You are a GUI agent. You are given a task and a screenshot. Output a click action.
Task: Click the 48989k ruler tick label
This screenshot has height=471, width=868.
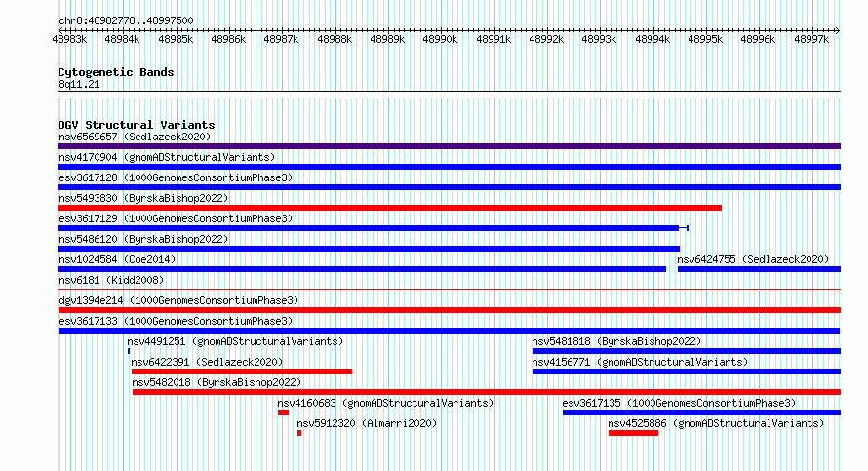tap(387, 39)
